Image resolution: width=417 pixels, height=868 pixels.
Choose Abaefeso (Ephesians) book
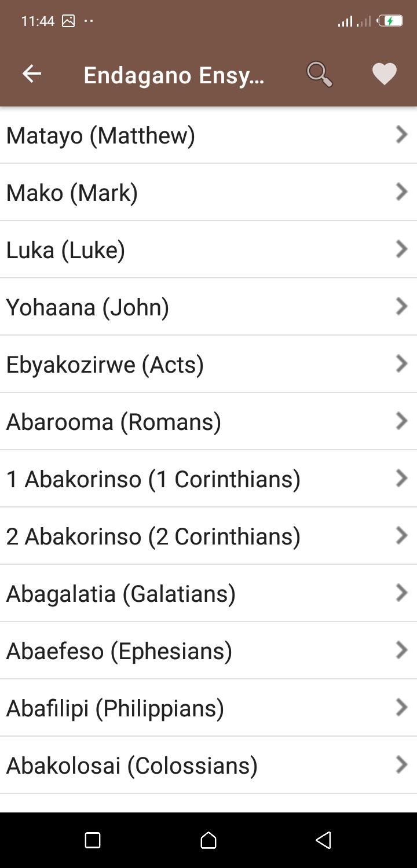point(209,650)
